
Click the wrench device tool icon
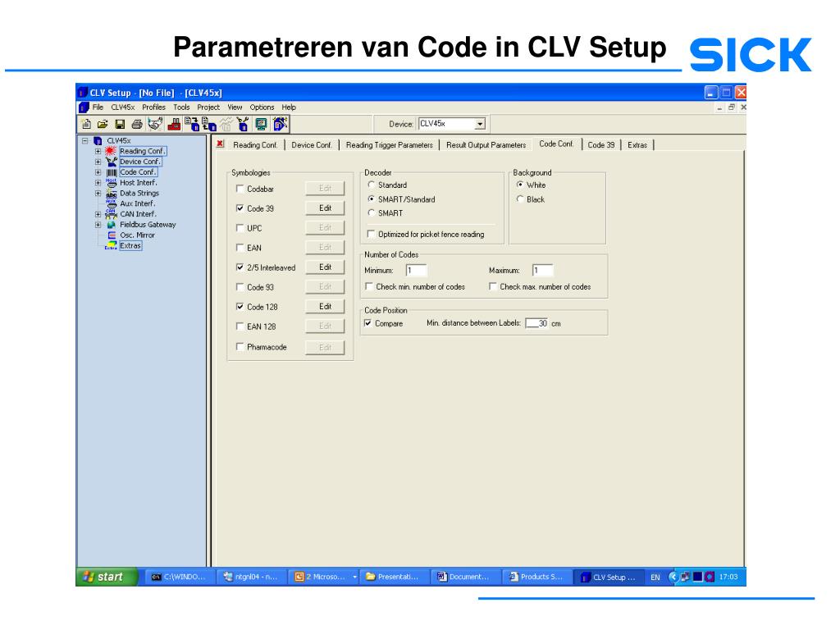243,125
